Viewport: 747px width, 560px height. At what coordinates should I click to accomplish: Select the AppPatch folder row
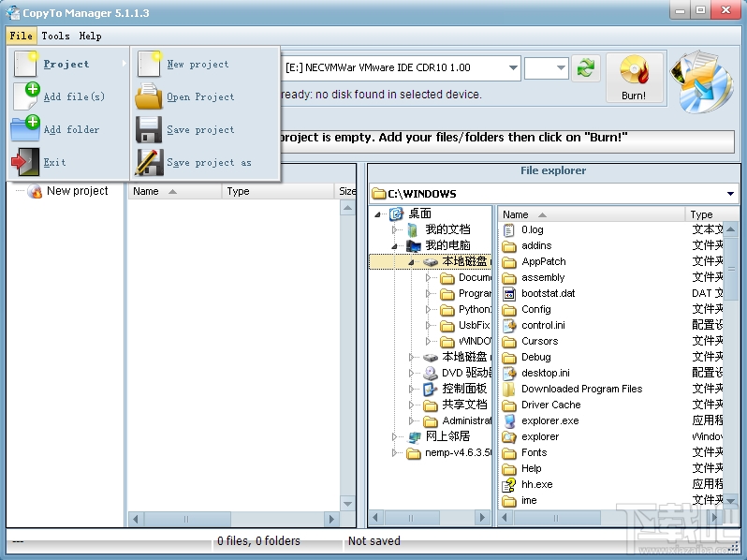[543, 261]
